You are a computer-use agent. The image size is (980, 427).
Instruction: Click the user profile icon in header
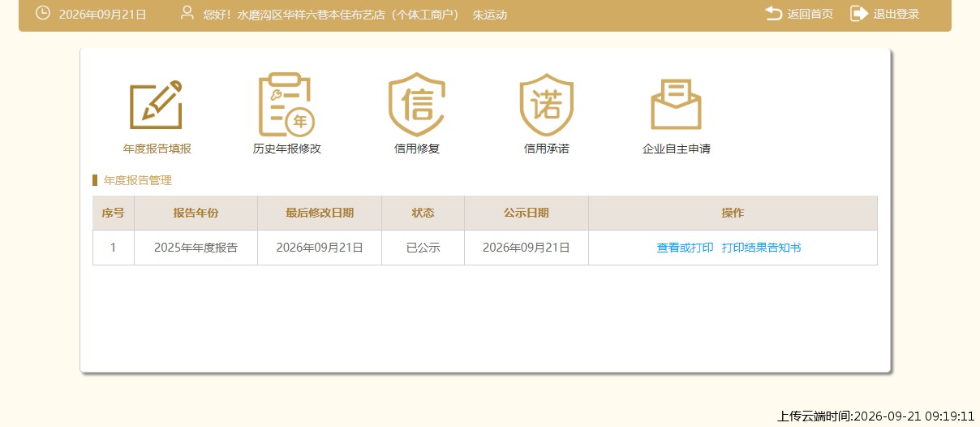click(187, 13)
